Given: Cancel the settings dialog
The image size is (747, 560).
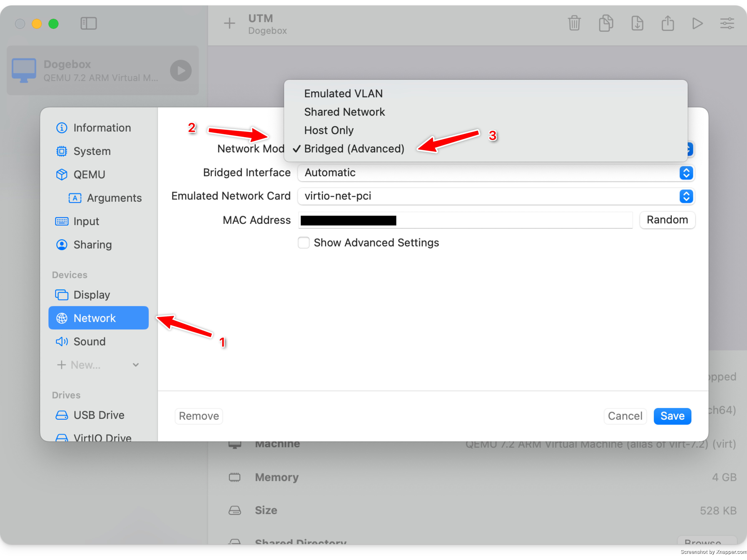Looking at the screenshot, I should (625, 416).
